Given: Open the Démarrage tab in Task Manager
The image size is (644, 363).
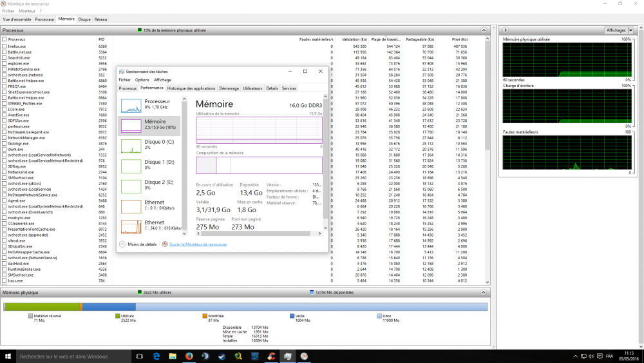Looking at the screenshot, I should click(229, 88).
